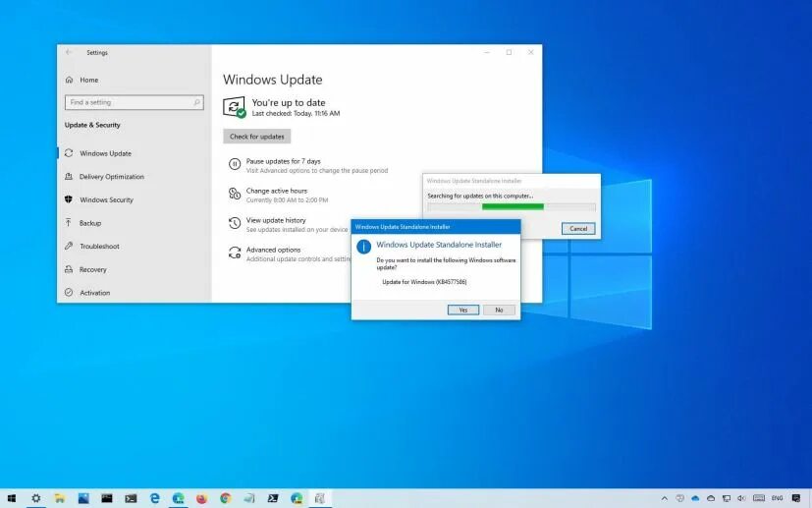The width and height of the screenshot is (812, 508).
Task: Open Firefox from the taskbar
Action: coord(201,498)
